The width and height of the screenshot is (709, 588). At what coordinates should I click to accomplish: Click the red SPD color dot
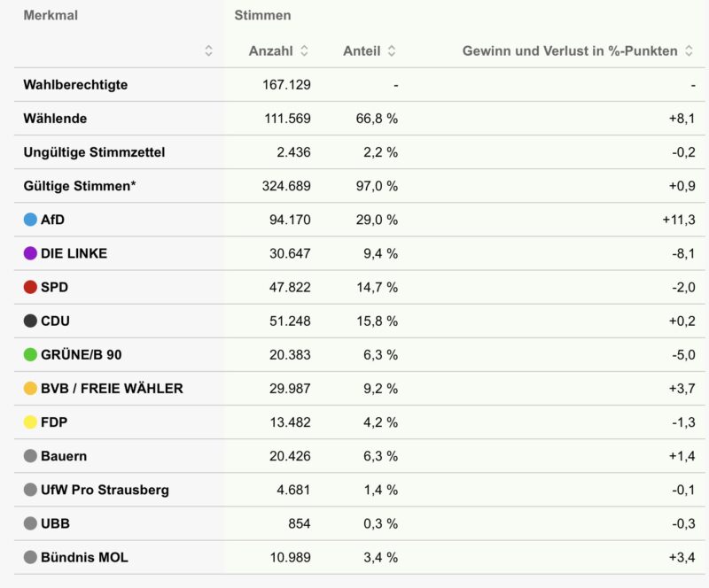30,287
